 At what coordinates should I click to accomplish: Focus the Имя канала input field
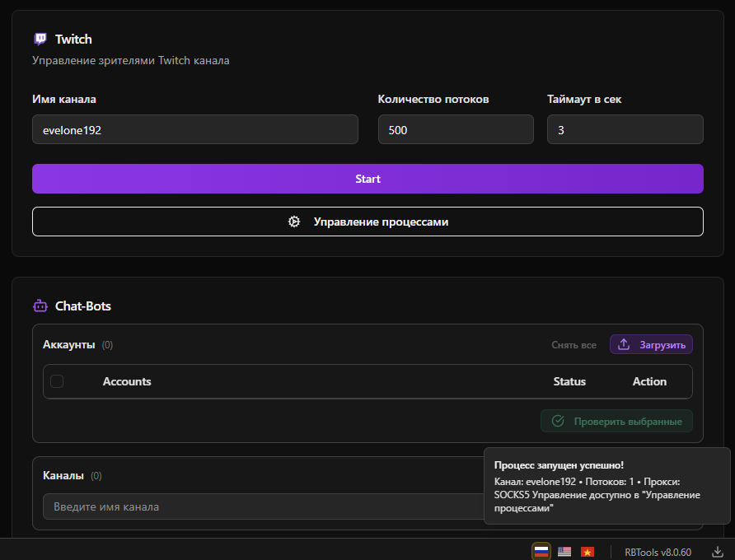[195, 129]
